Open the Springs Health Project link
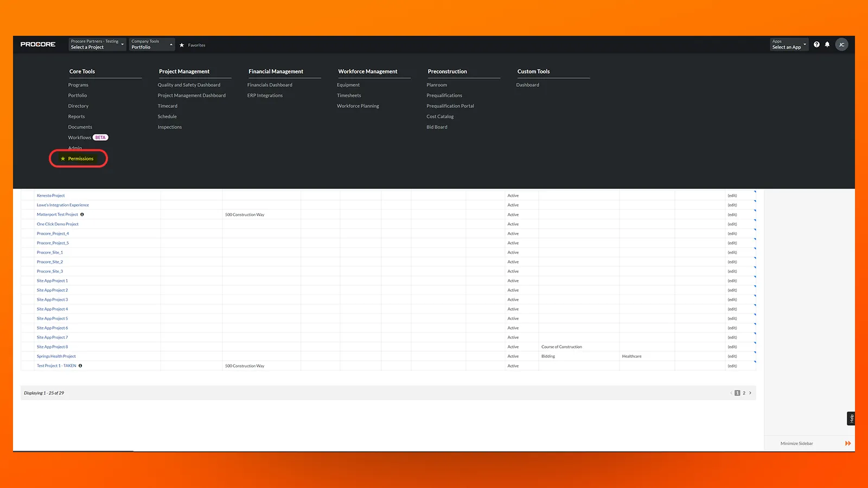 point(56,356)
